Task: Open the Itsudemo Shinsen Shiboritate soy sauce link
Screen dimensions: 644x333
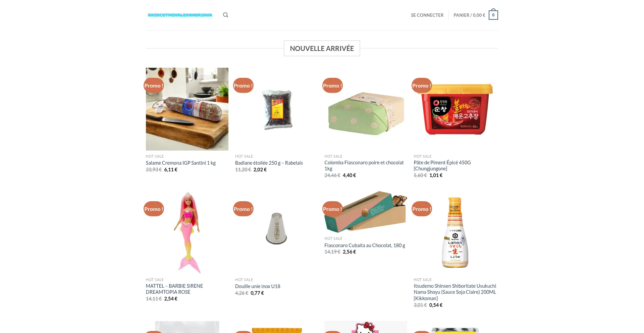Action: point(455,292)
